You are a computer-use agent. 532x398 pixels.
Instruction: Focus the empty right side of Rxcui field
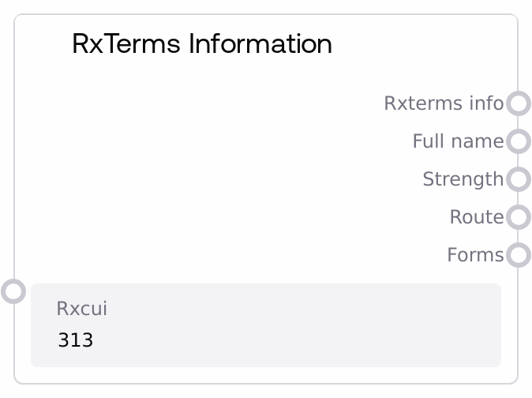355,332
